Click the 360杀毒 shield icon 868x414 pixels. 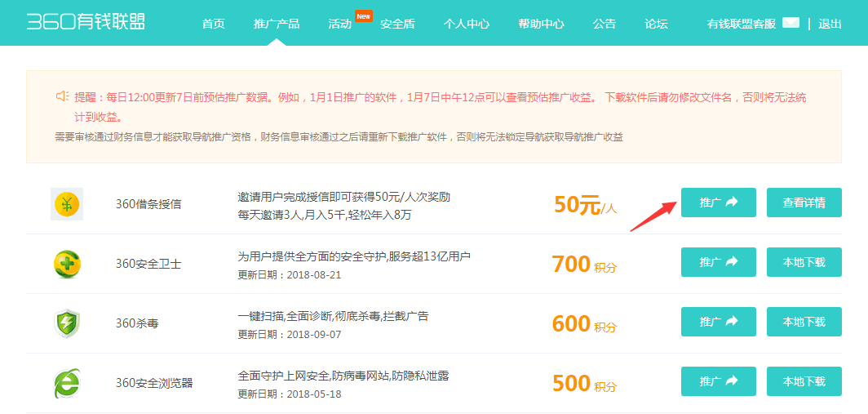point(67,323)
